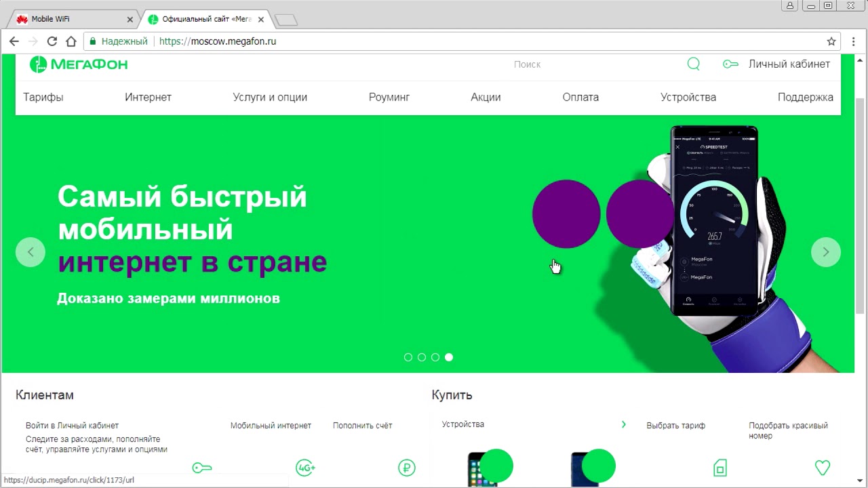Expand the Устройства chevron arrow
The width and height of the screenshot is (868, 488).
tap(624, 425)
